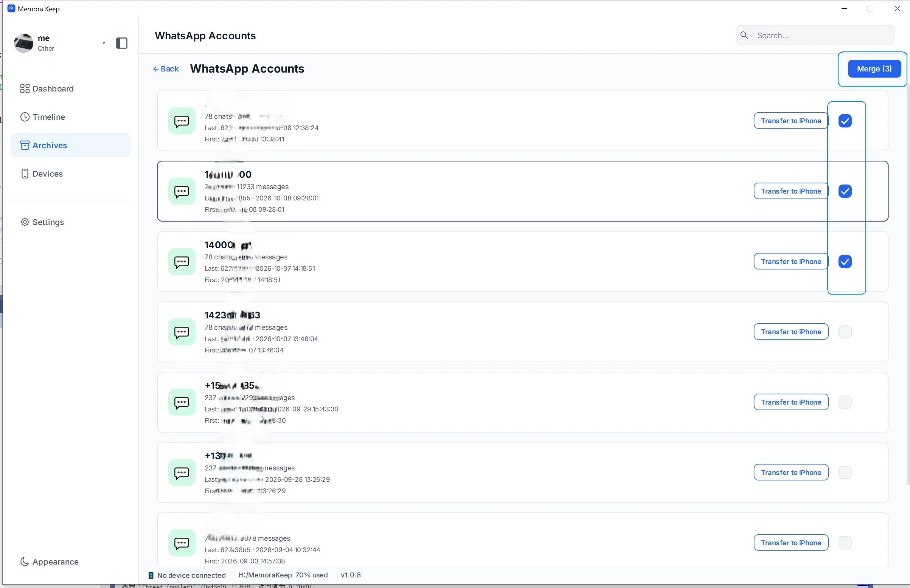Click chat icon of the 15:43:30 account
The image size is (910, 588).
tap(182, 402)
